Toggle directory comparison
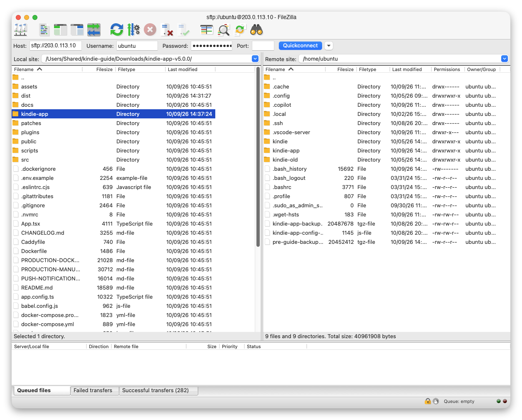The image size is (522, 420). (x=224, y=30)
